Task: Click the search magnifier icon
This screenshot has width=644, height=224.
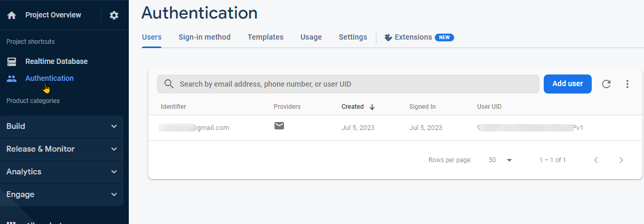Action: click(x=169, y=84)
